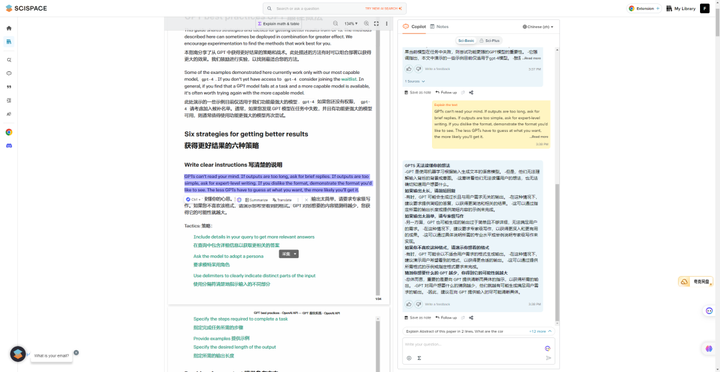The image size is (720, 372).
Task: Open the Chinese language dropdown
Action: (x=538, y=27)
